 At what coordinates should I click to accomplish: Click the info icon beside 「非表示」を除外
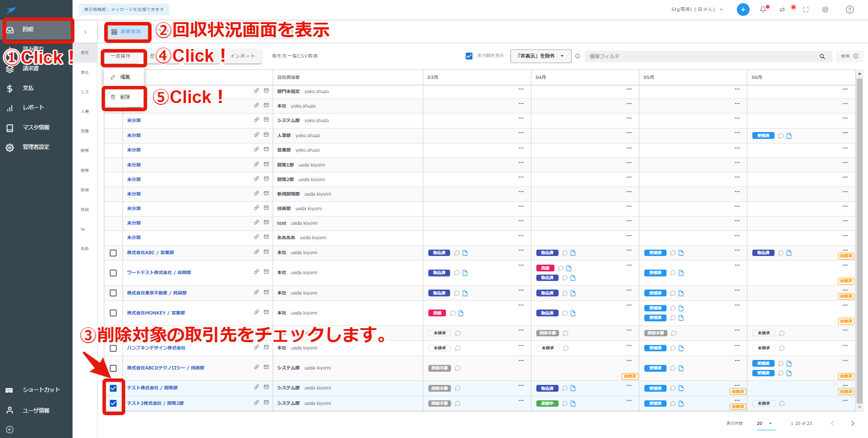578,56
